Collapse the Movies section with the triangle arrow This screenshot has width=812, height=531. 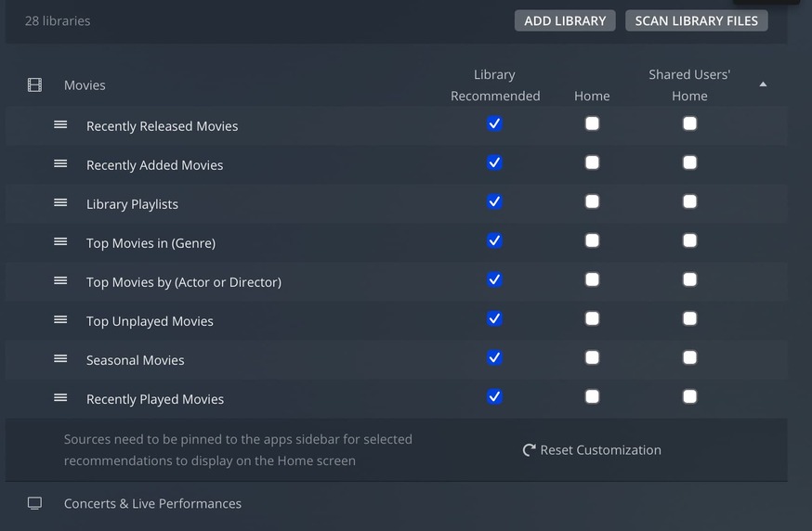763,84
